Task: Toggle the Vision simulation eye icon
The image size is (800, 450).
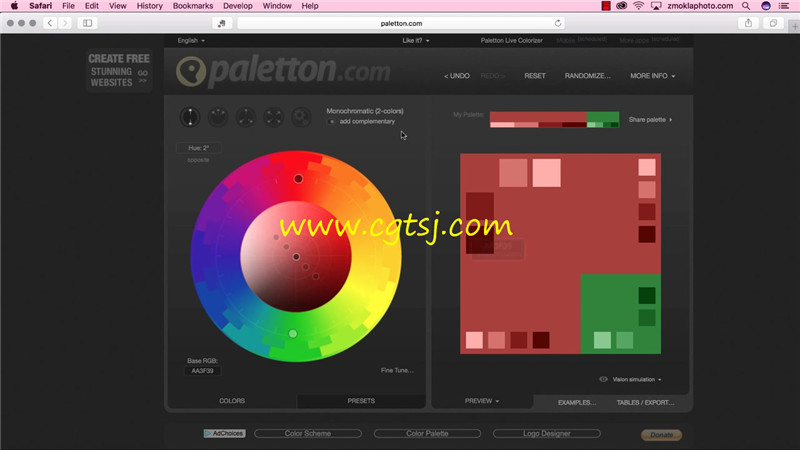Action: click(x=603, y=379)
